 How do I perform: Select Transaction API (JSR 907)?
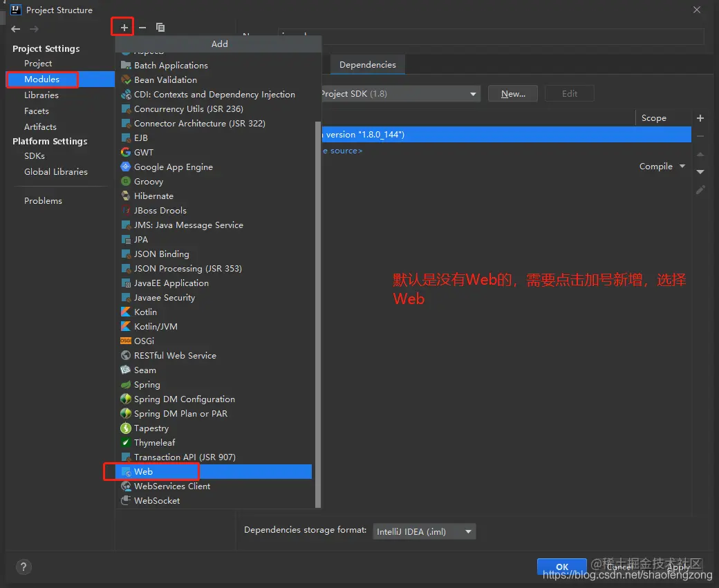pyautogui.click(x=214, y=457)
